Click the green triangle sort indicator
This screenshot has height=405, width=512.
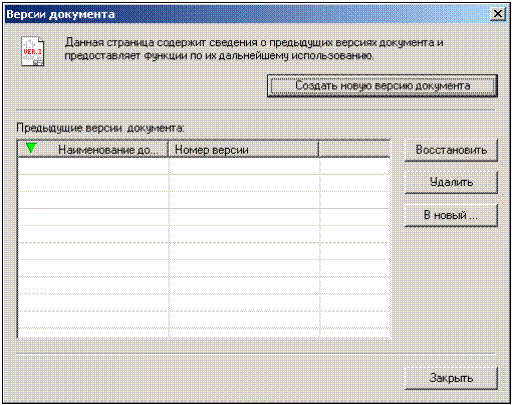tap(31, 148)
